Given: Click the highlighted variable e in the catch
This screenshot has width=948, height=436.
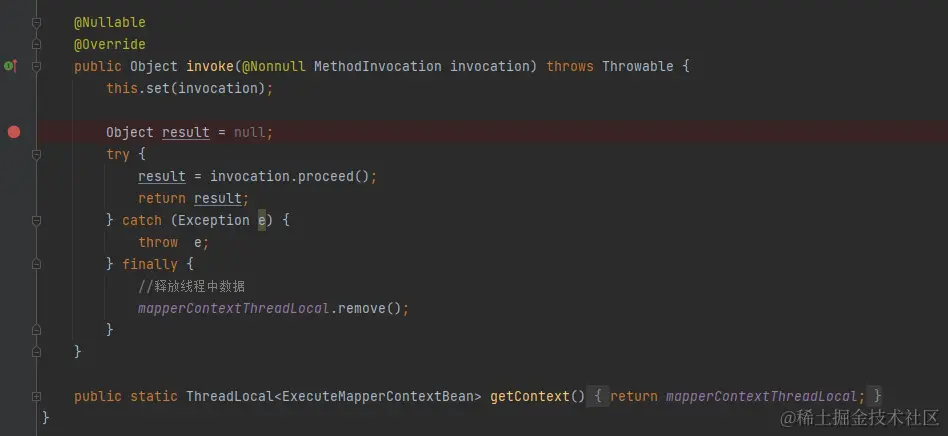Looking at the screenshot, I should [262, 220].
